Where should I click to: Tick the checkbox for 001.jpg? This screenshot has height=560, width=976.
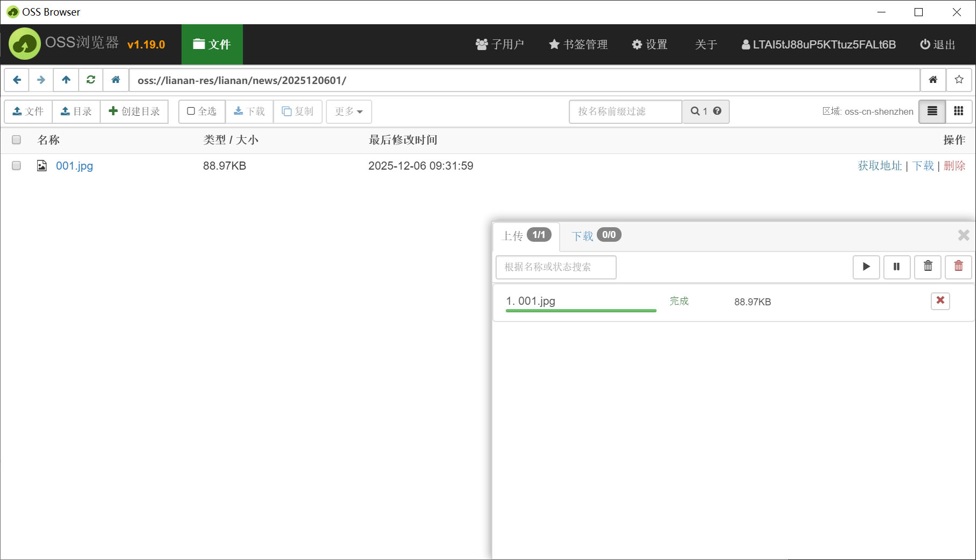coord(16,166)
